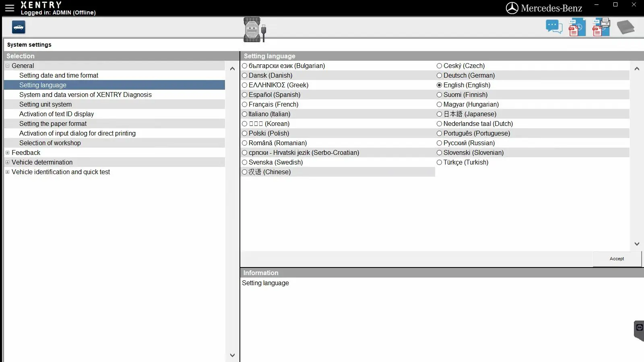Click the PDF print icon
This screenshot has width=644, height=362.
601,27
